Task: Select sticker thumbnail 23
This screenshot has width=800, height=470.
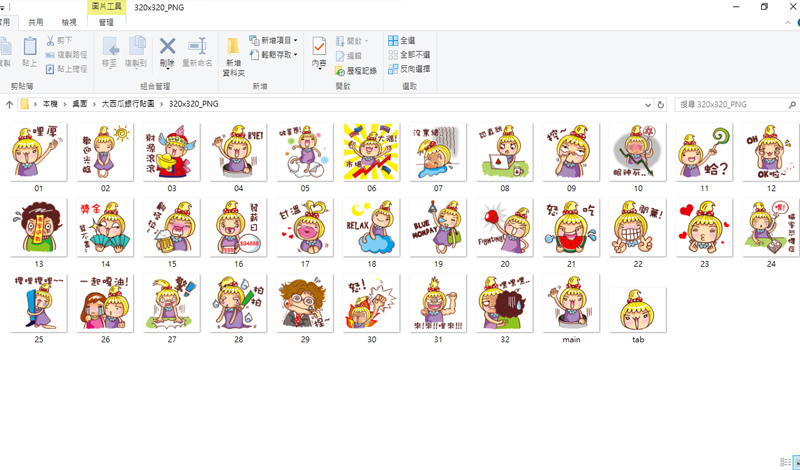Action: coord(705,228)
